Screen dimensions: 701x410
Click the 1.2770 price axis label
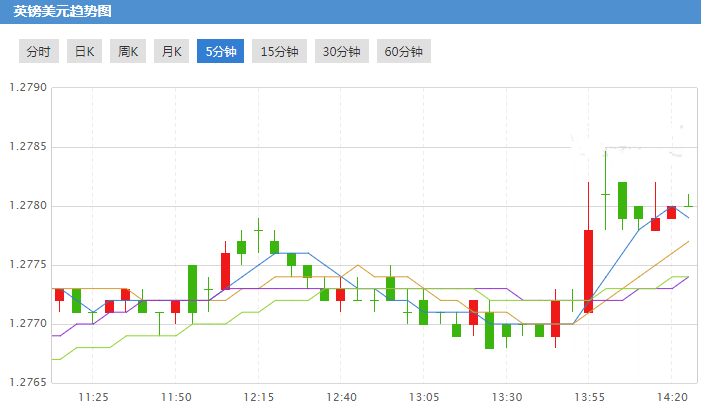(x=28, y=324)
